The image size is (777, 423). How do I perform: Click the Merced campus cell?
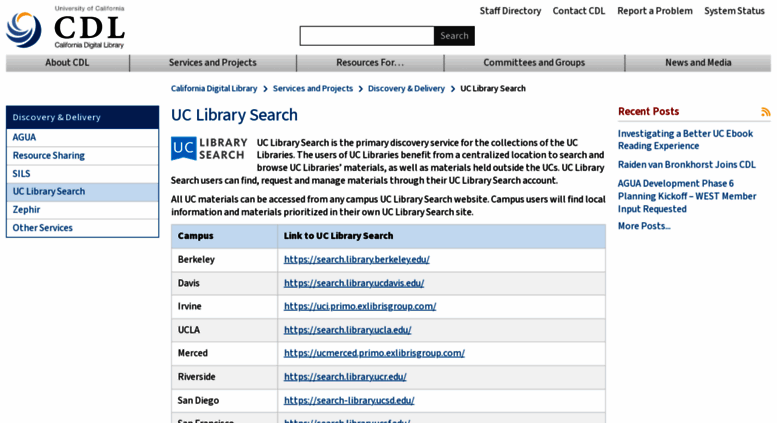(224, 353)
